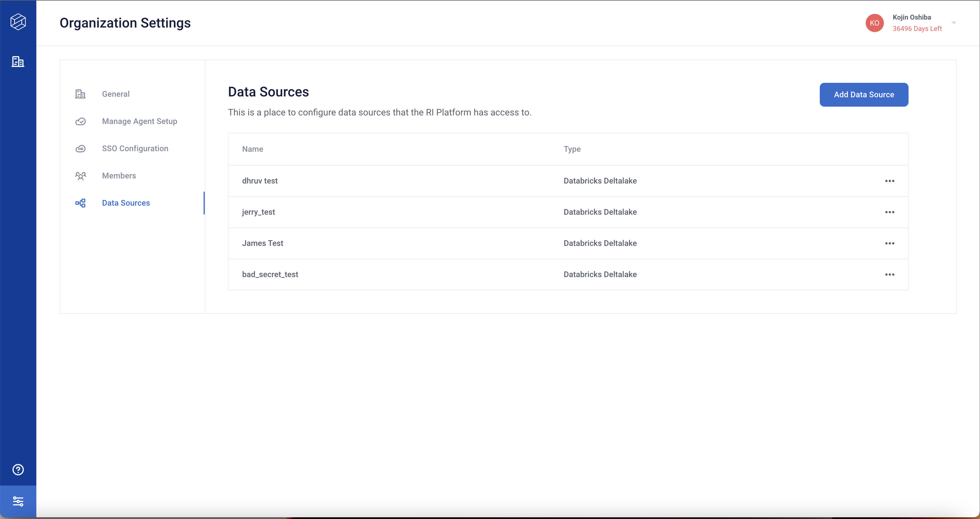Image resolution: width=980 pixels, height=519 pixels.
Task: Go to the General settings tab
Action: (x=116, y=94)
